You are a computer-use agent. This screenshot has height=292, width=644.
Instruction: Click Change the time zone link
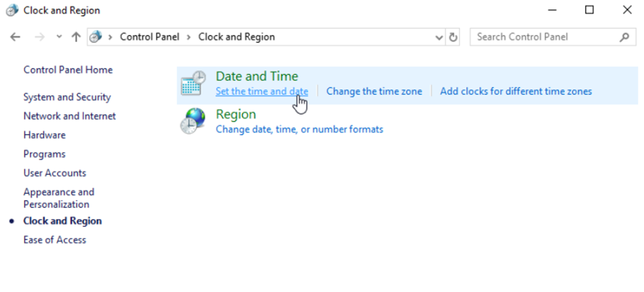click(x=374, y=91)
